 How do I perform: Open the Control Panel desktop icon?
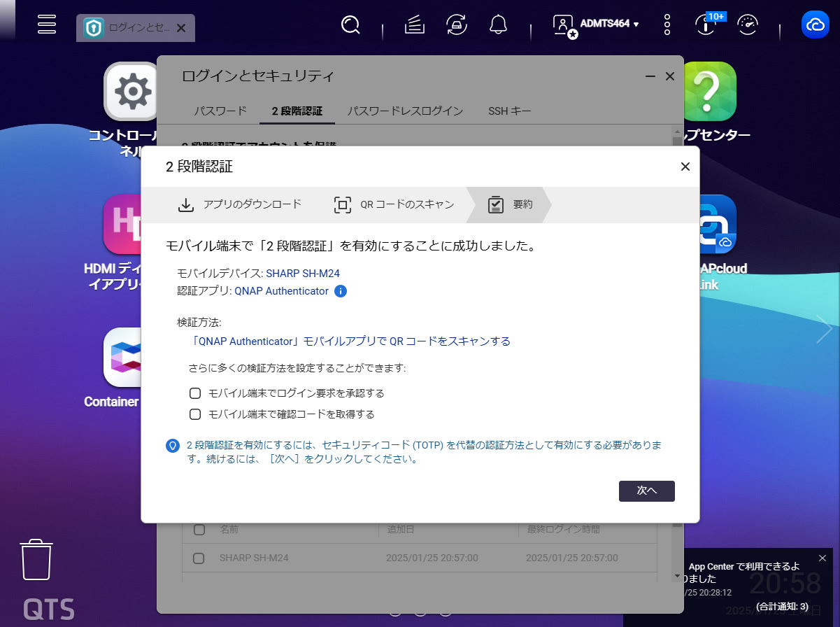[x=131, y=91]
